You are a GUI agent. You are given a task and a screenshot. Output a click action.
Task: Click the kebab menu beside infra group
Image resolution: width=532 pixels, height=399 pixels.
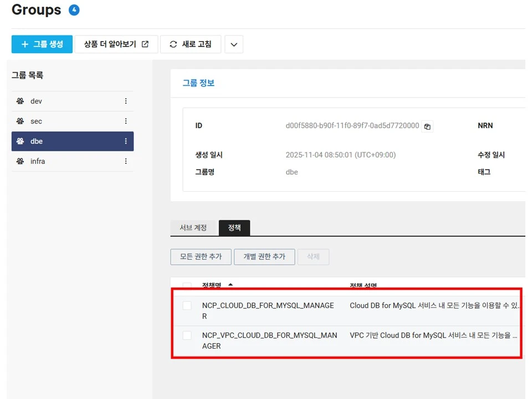pyautogui.click(x=126, y=161)
